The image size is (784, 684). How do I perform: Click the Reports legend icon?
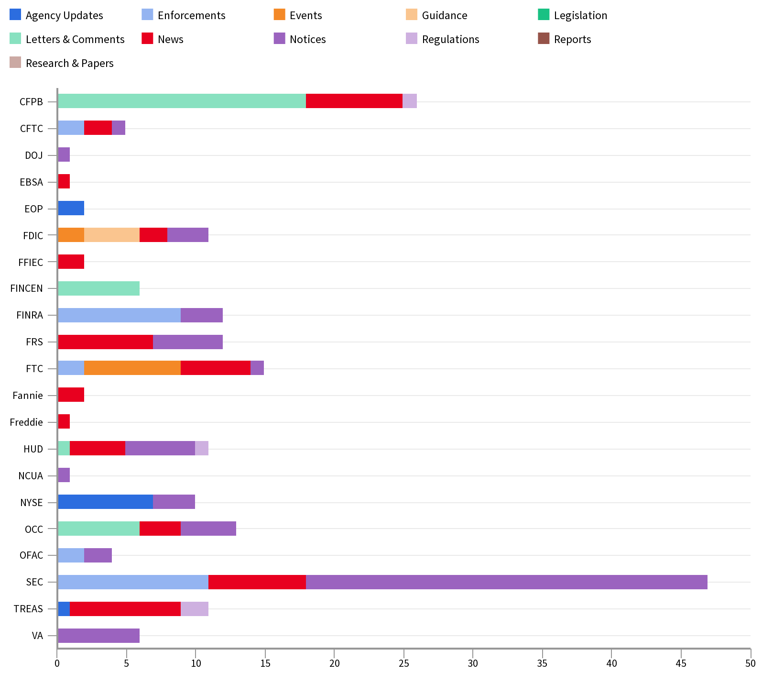[x=544, y=39]
